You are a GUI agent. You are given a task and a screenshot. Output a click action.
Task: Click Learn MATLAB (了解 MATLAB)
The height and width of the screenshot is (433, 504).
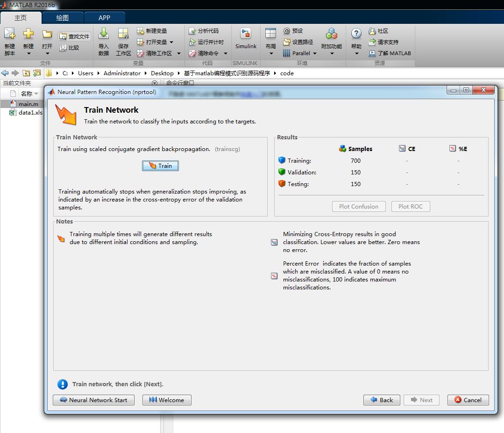click(x=390, y=53)
